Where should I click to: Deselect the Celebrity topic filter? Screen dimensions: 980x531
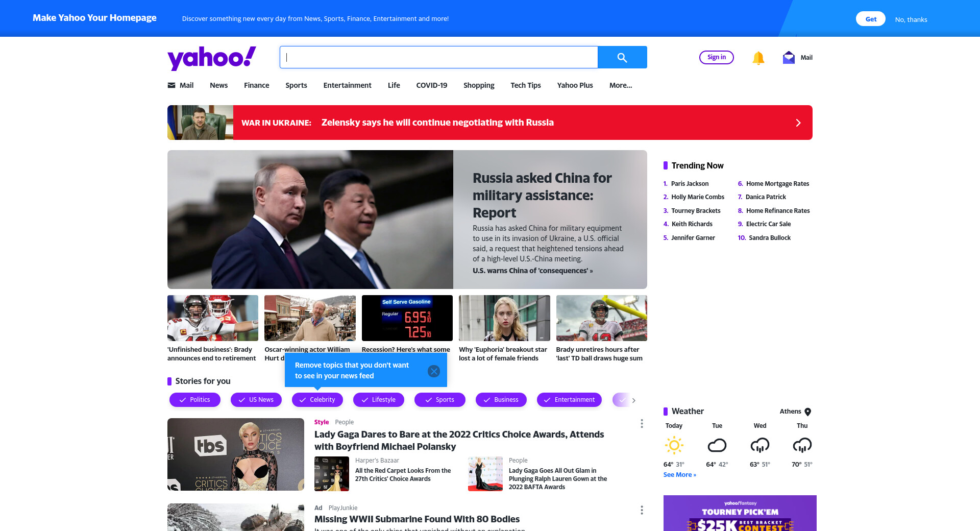coord(317,400)
